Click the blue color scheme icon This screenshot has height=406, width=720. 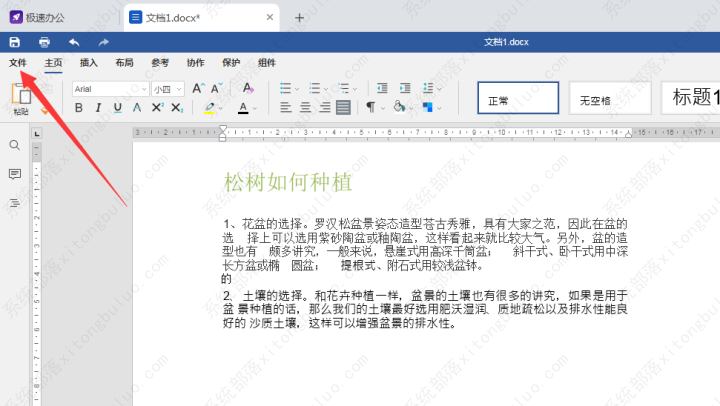(x=428, y=107)
